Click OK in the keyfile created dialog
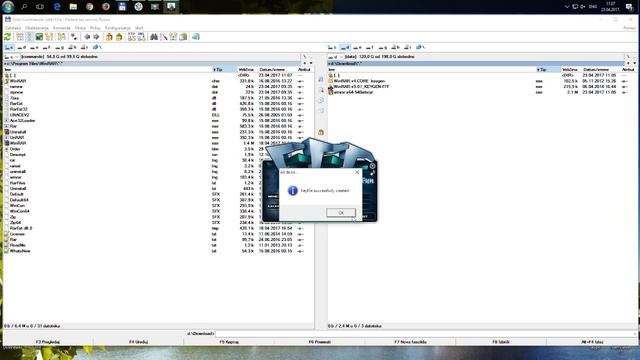640x360 pixels. pos(341,213)
